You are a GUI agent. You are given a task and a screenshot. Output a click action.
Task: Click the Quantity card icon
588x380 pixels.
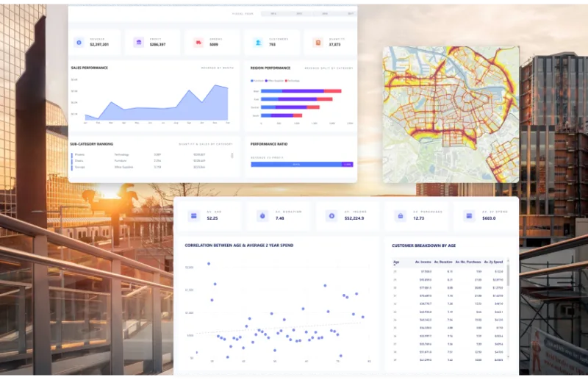click(318, 43)
